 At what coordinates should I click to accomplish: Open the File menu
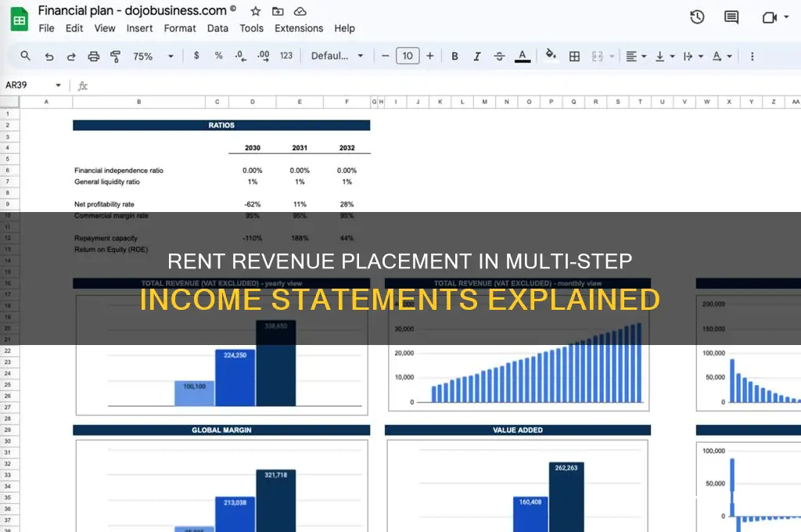pos(46,29)
